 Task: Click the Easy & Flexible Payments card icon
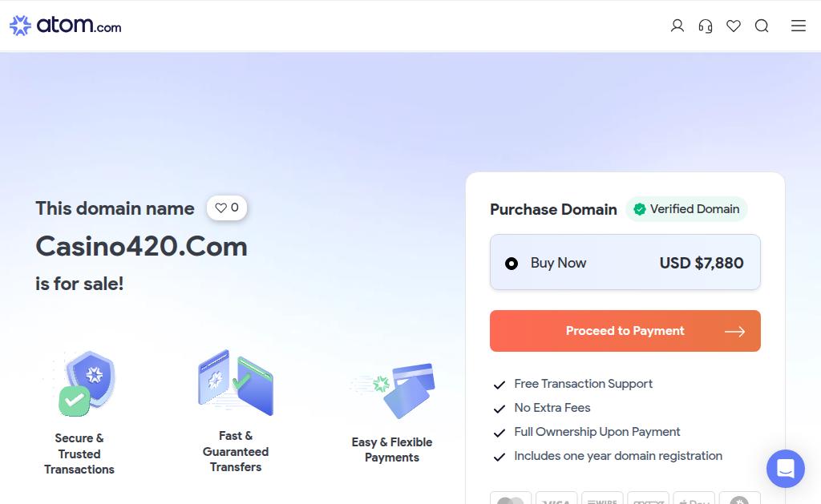coord(393,390)
